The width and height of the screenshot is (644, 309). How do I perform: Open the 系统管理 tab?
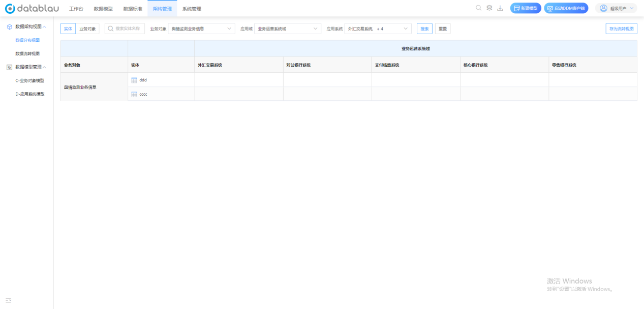coord(192,9)
